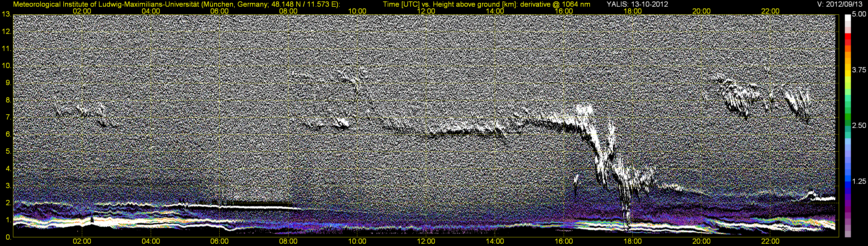Click the colorbar value 3.75
This screenshot has width=868, height=246.
859,70
